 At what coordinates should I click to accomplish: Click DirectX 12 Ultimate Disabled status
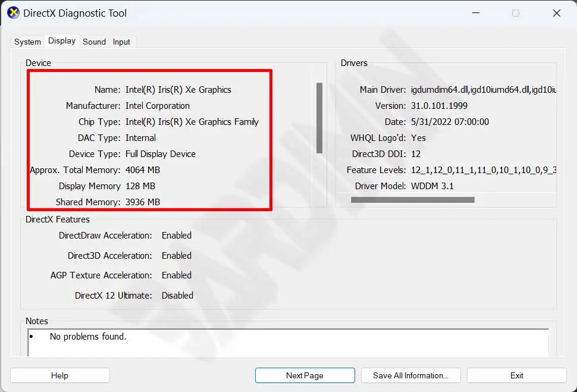pyautogui.click(x=177, y=296)
